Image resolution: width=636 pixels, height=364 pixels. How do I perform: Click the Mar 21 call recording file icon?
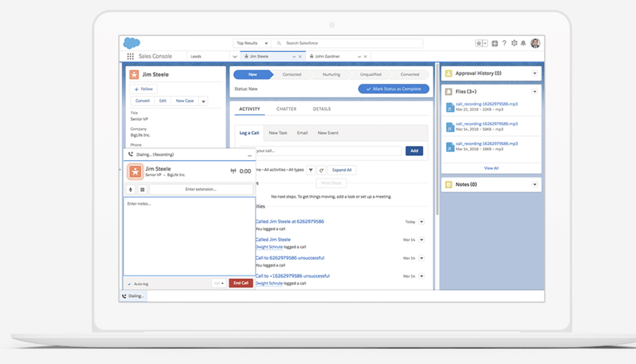coord(450,107)
